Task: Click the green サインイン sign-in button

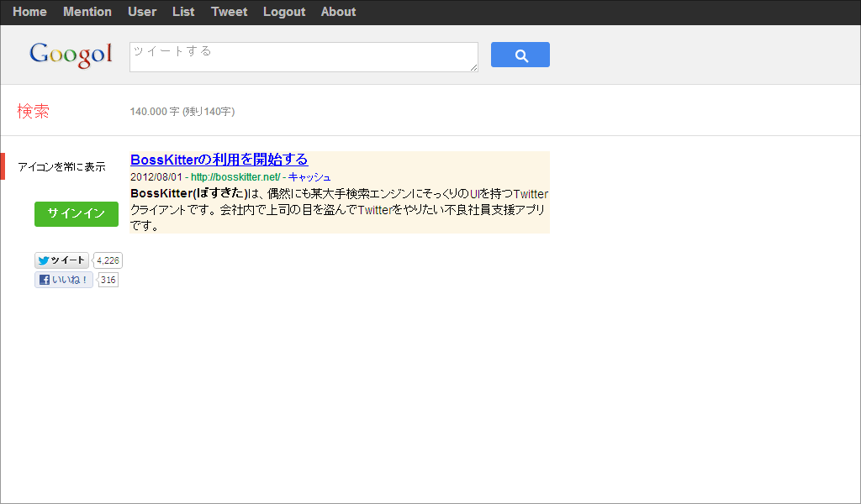Action: pyautogui.click(x=77, y=214)
